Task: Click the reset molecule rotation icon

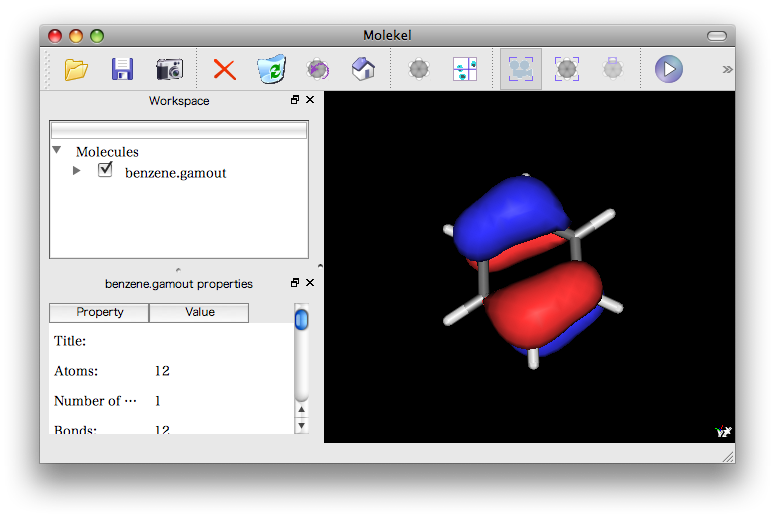Action: click(318, 69)
